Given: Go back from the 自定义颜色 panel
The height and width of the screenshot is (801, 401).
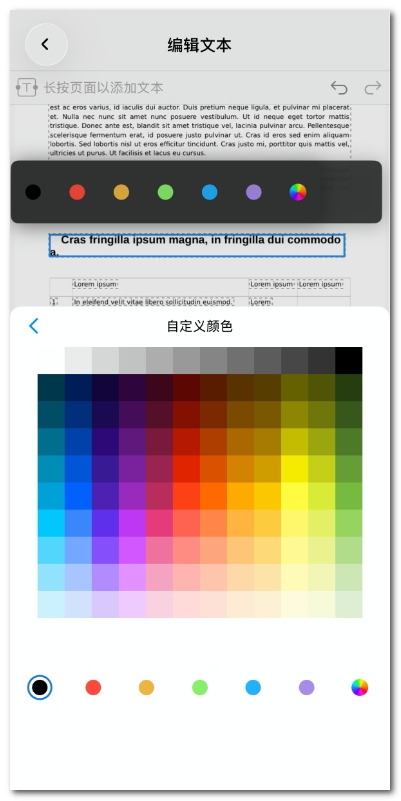Looking at the screenshot, I should (34, 326).
